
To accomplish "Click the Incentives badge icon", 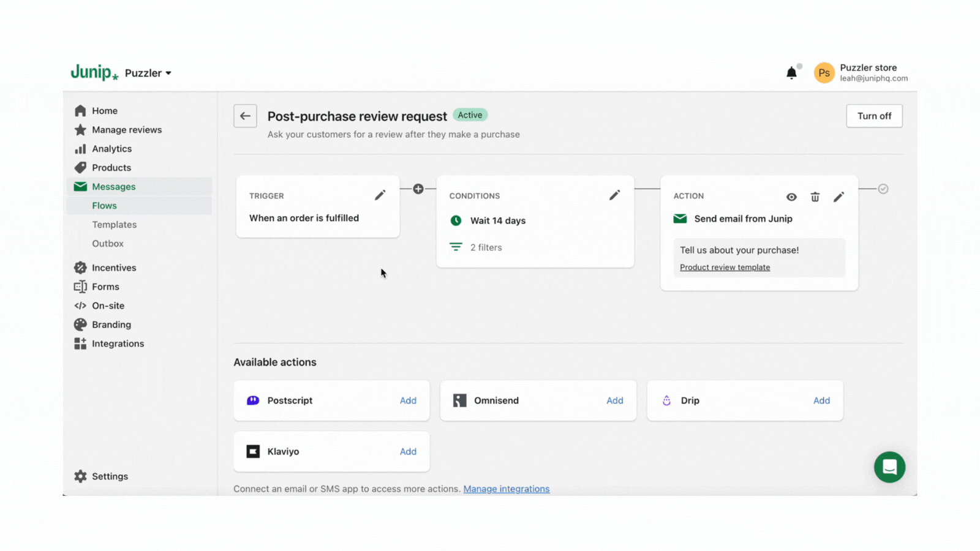I will 80,268.
